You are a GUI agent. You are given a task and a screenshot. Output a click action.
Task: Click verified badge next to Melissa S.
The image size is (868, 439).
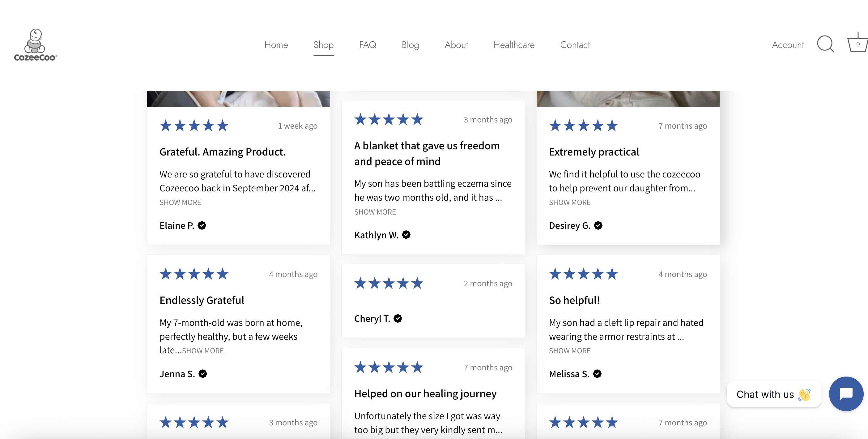[x=597, y=374]
